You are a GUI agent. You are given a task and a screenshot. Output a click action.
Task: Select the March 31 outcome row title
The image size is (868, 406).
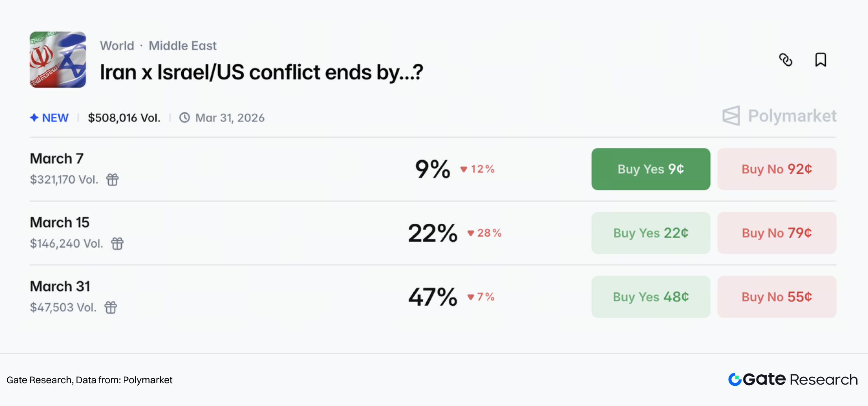click(x=60, y=286)
